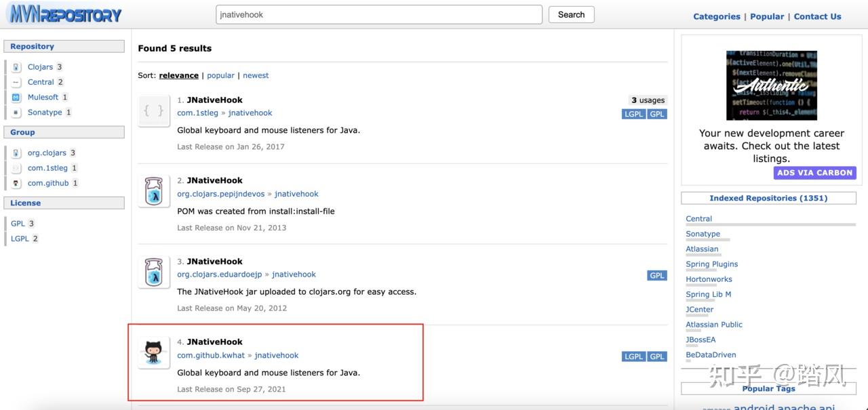Open the Atlassian repository link
868x410 pixels.
[x=702, y=249]
